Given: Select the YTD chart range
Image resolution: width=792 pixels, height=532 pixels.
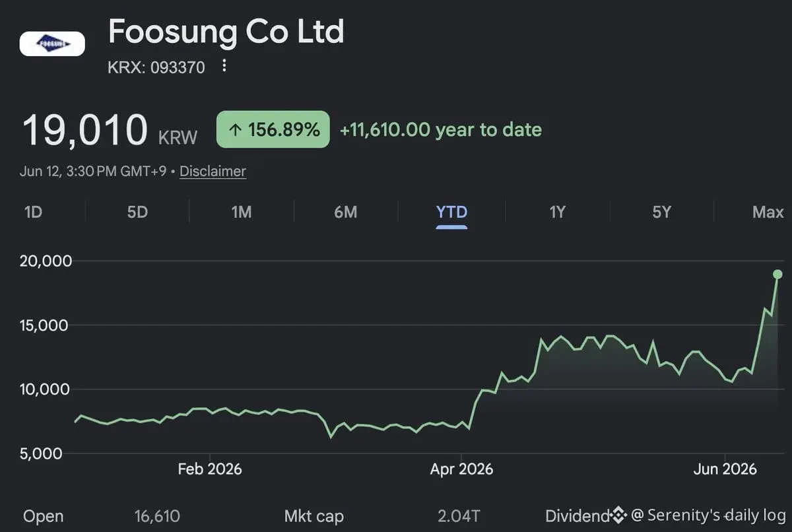Looking at the screenshot, I should coord(452,212).
